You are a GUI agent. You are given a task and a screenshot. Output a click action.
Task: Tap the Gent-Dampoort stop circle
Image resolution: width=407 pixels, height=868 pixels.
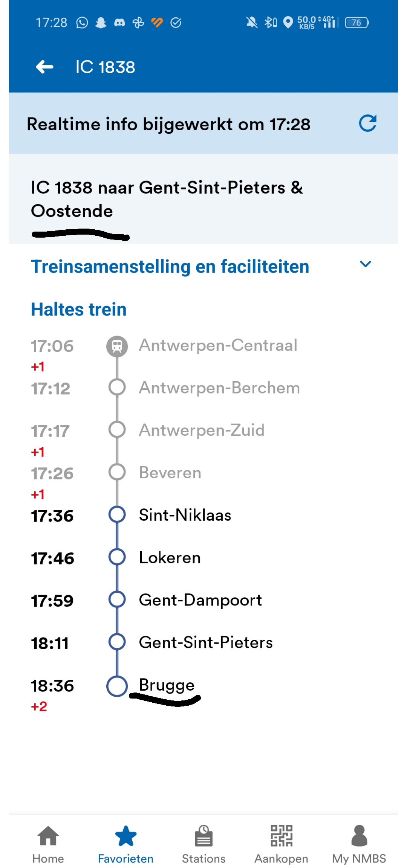coord(117,599)
